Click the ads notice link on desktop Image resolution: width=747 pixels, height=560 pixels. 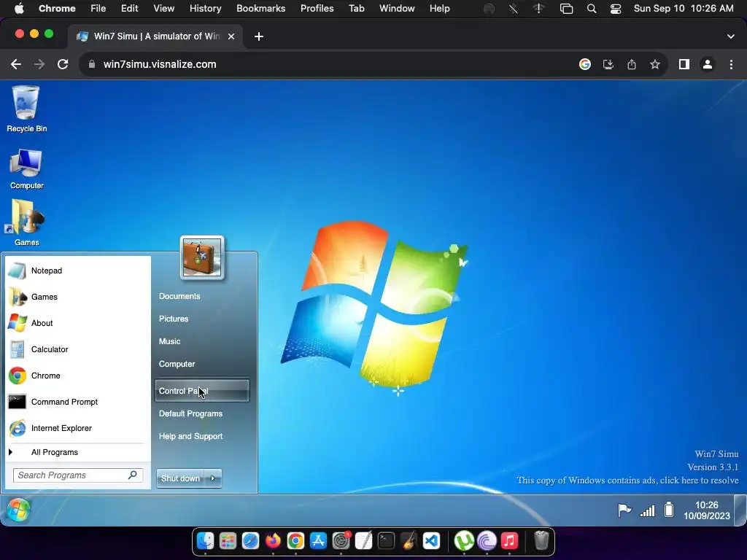pyautogui.click(x=628, y=480)
